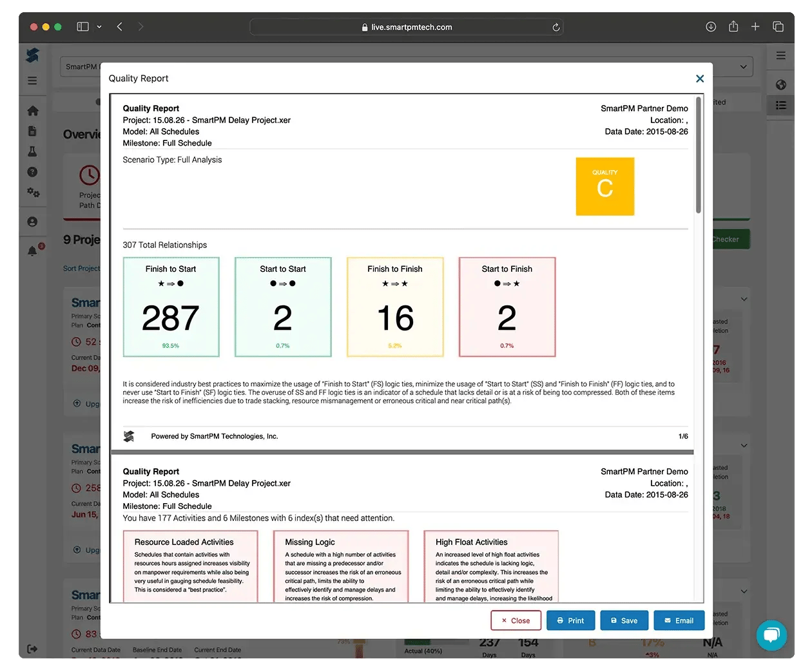Expand Safari sidebar options chevron

99,27
